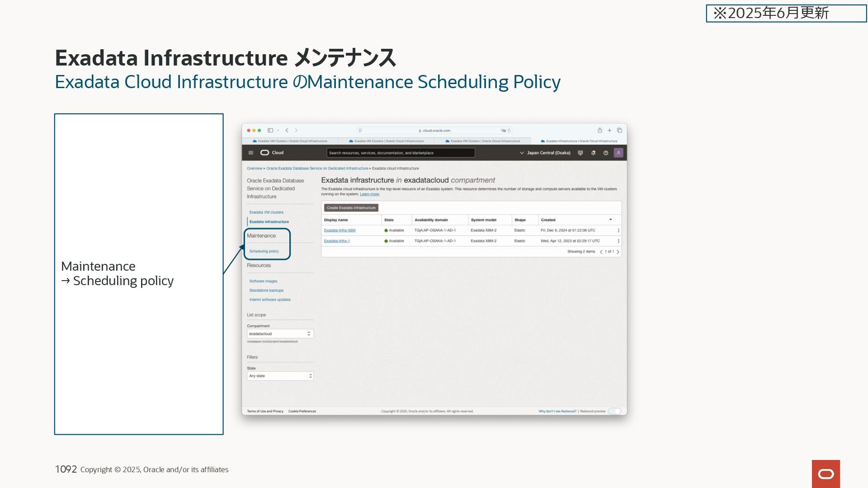
Task: Open the user profile avatar icon
Action: click(618, 153)
